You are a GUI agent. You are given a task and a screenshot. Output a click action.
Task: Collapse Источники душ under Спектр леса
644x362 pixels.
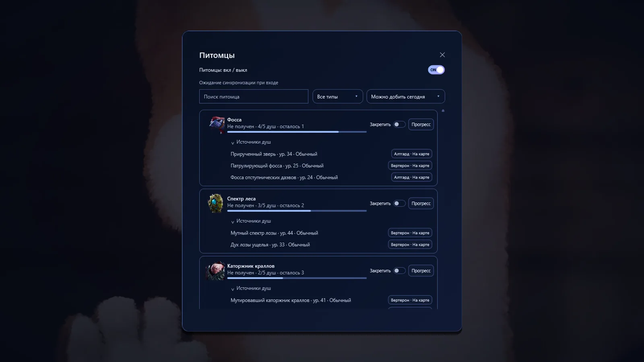(251, 221)
